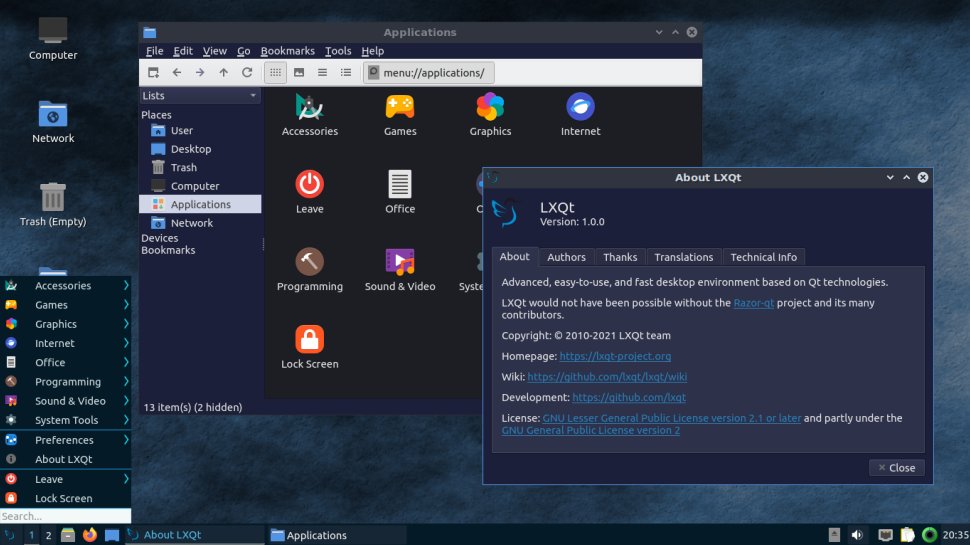Screen dimensions: 970x545
Task: Open the Graphics category in file manager
Action: [x=490, y=107]
